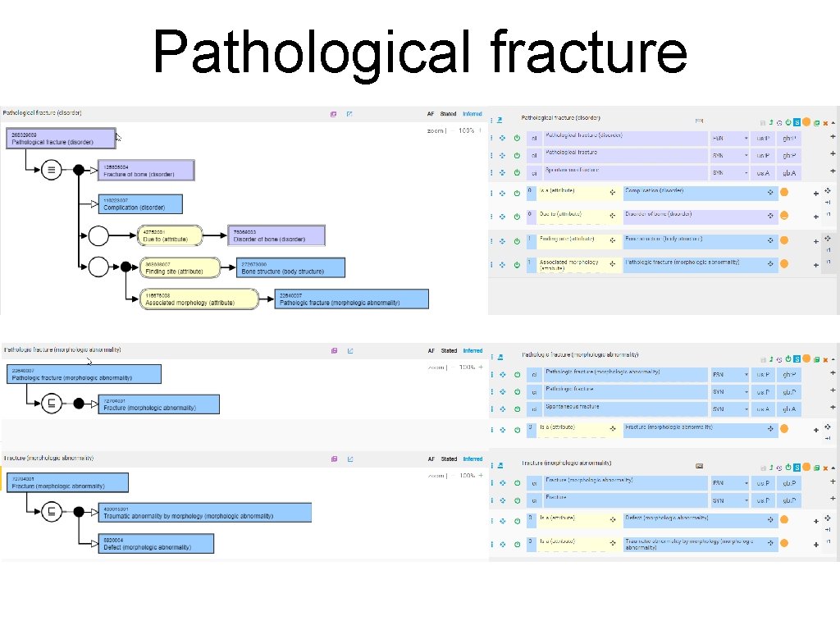Open the kebab menu beside Pathological fracture FSN row
The width and height of the screenshot is (840, 630).
(x=491, y=138)
